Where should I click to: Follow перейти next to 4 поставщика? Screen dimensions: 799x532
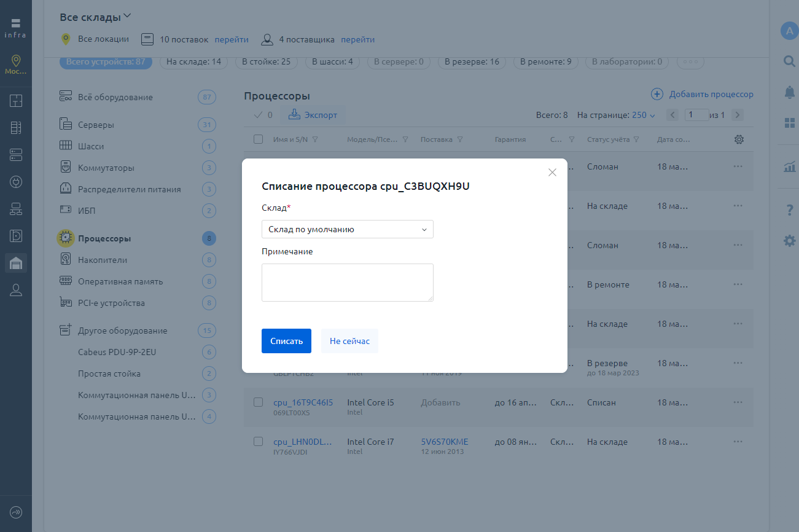click(x=357, y=39)
